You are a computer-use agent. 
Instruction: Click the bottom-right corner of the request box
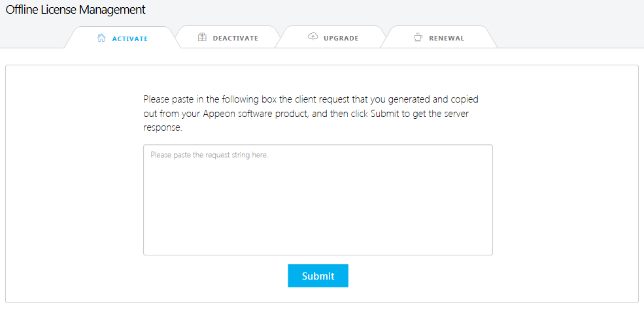tap(489, 252)
